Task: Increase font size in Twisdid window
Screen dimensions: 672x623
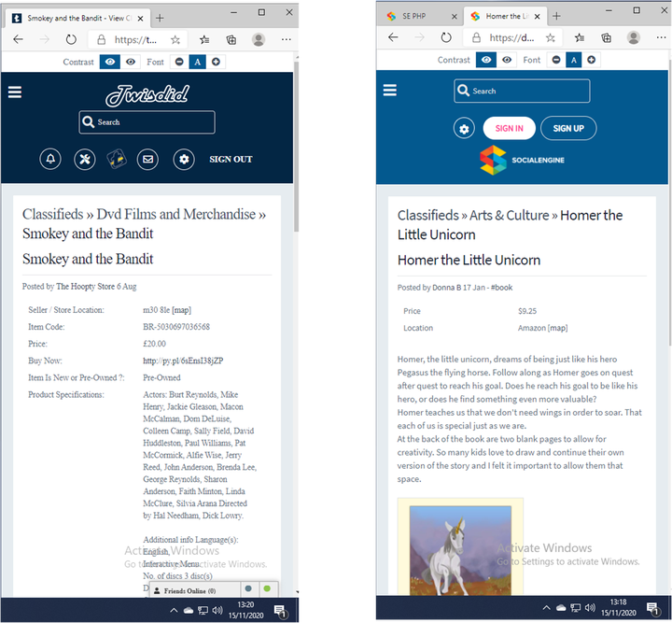Action: point(216,62)
